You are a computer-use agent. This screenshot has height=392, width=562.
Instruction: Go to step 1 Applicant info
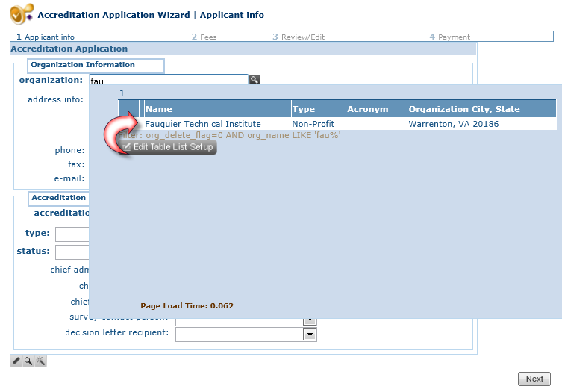coord(46,37)
